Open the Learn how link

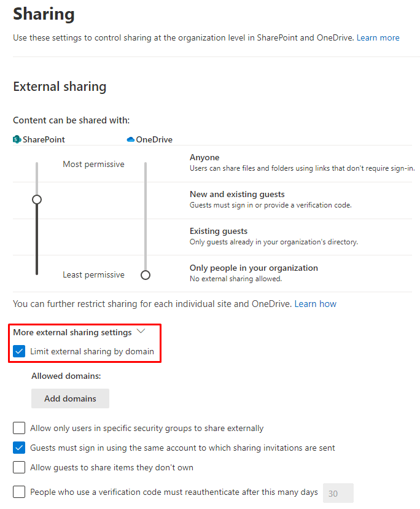(315, 303)
